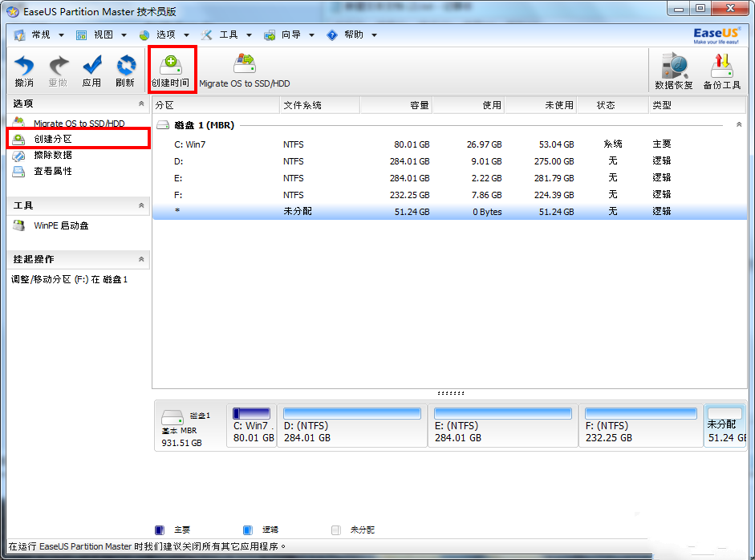Collapse the 磁盘 1 (MBR) group

[x=739, y=124]
